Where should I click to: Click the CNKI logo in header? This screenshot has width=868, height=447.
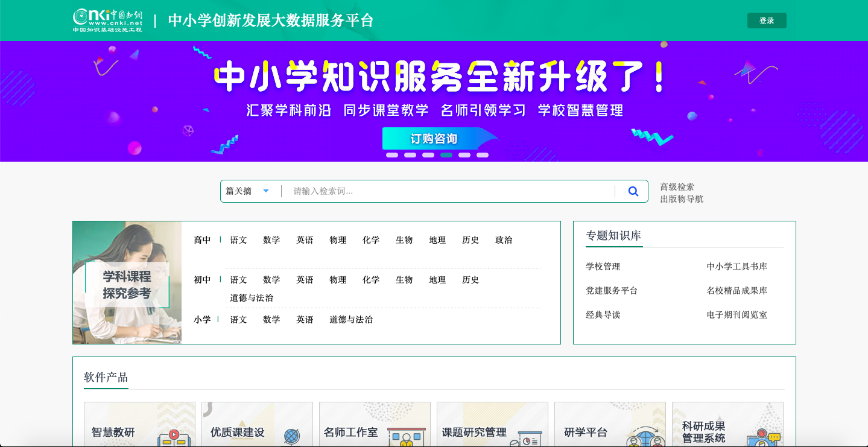pyautogui.click(x=107, y=21)
